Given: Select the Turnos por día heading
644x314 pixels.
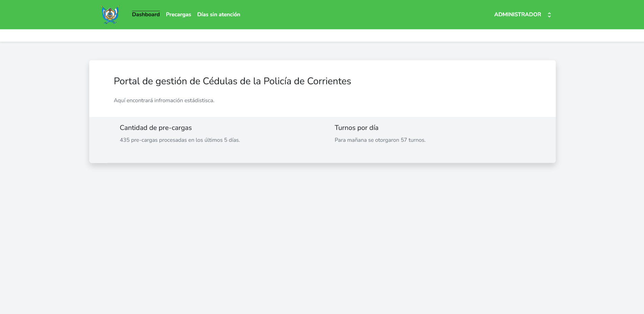Looking at the screenshot, I should point(356,128).
